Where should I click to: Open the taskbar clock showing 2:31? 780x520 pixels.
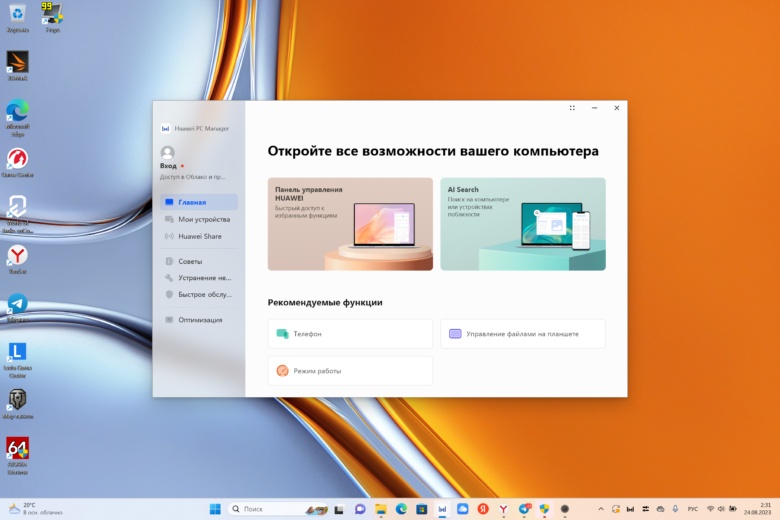(x=757, y=509)
